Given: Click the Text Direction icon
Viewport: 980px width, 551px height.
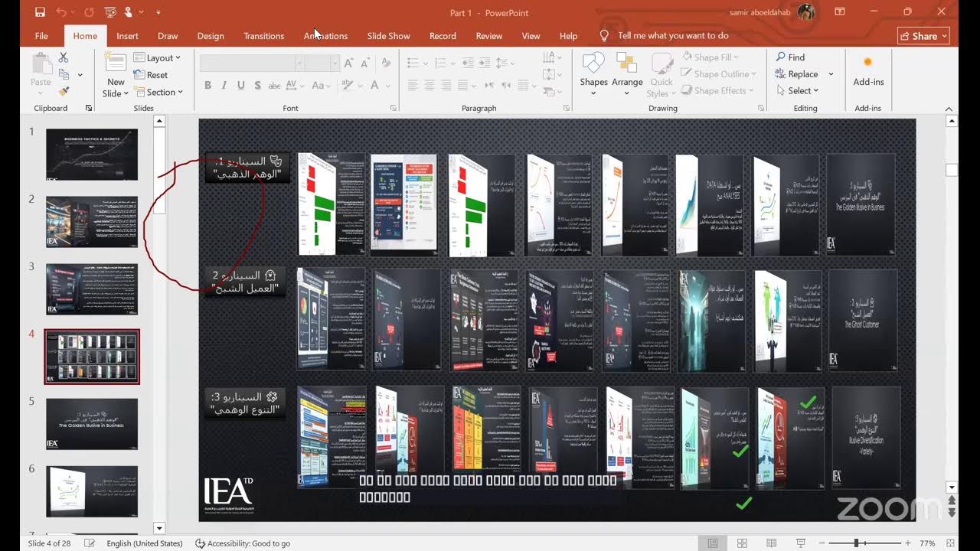Looking at the screenshot, I should click(x=550, y=57).
